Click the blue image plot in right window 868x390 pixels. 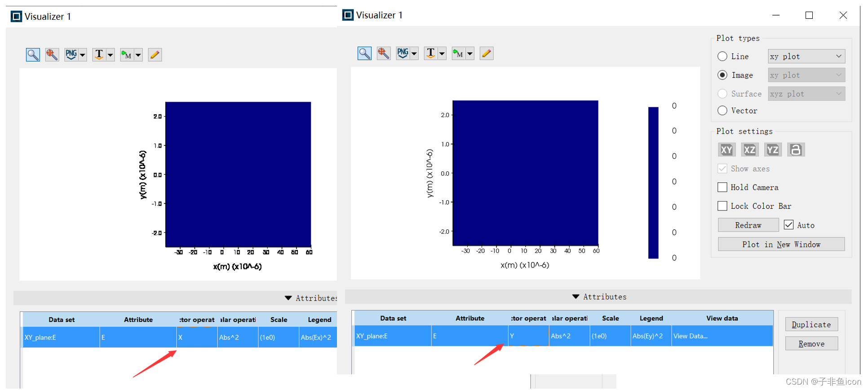[525, 173]
